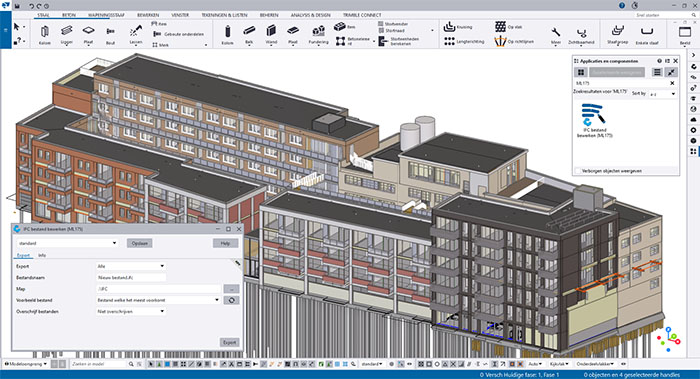Switch to the Info tab in IFC dialog
This screenshot has width=700, height=379.
(x=42, y=255)
